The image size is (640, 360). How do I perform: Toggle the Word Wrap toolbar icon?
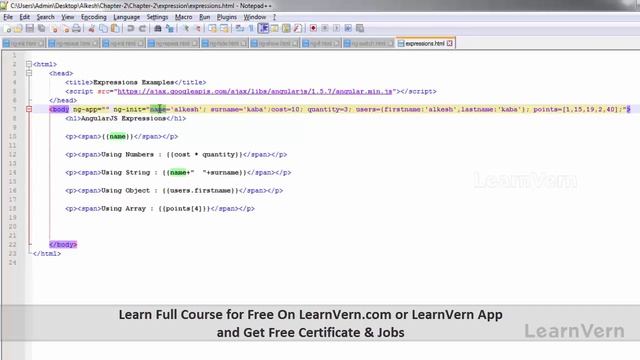pos(240,28)
